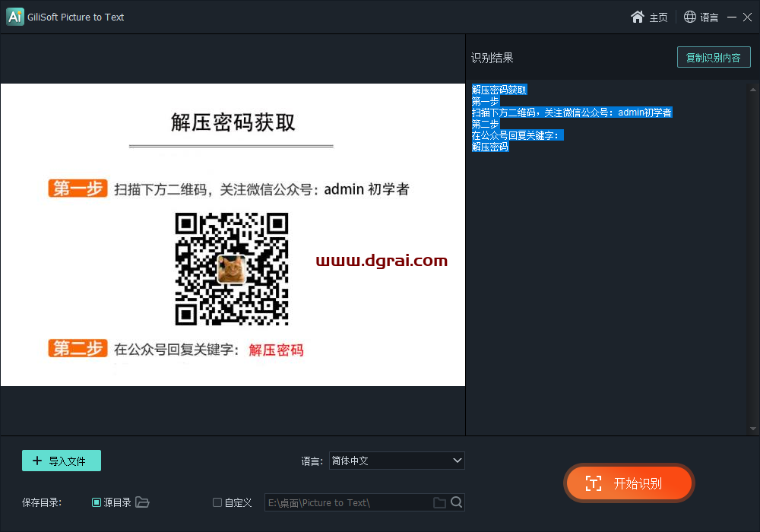760x532 pixels.
Task: Click recognized line 第一步 in results
Action: pos(485,101)
